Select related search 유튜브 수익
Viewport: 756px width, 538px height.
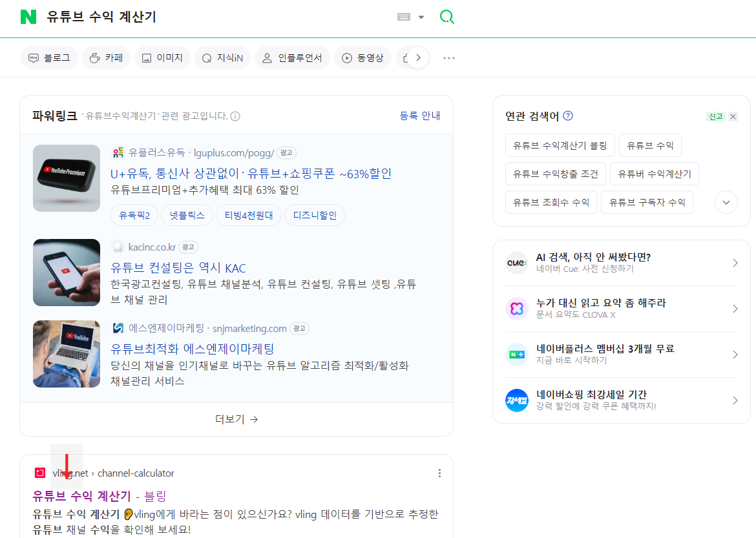pyautogui.click(x=650, y=145)
